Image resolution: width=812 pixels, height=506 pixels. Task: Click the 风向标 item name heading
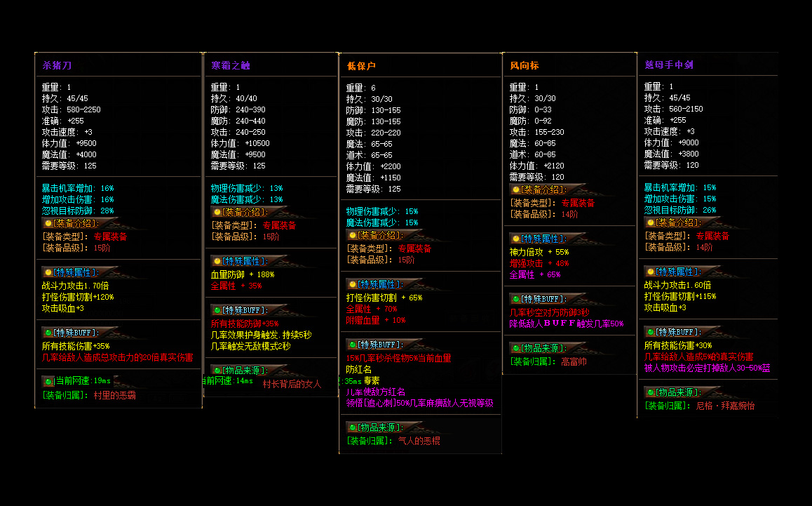[x=525, y=65]
